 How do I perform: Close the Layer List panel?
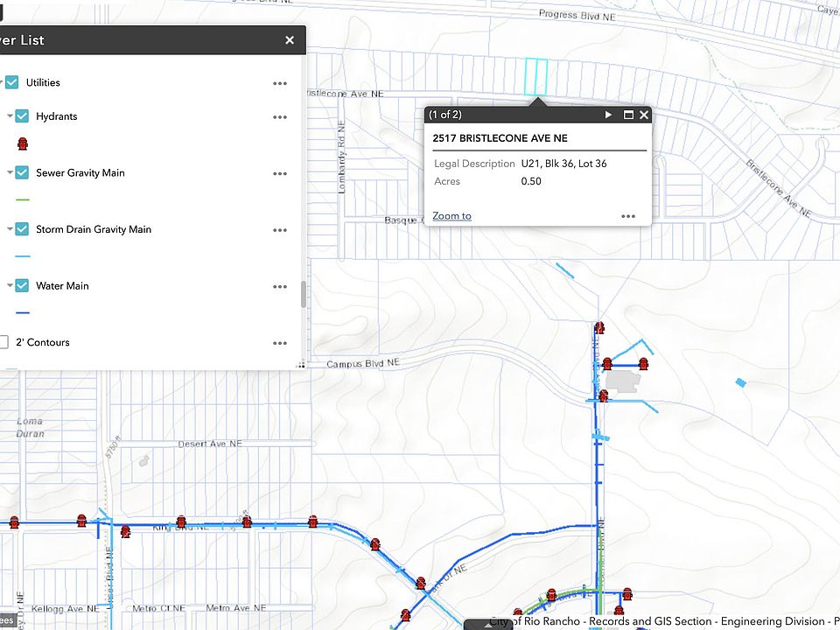click(290, 39)
